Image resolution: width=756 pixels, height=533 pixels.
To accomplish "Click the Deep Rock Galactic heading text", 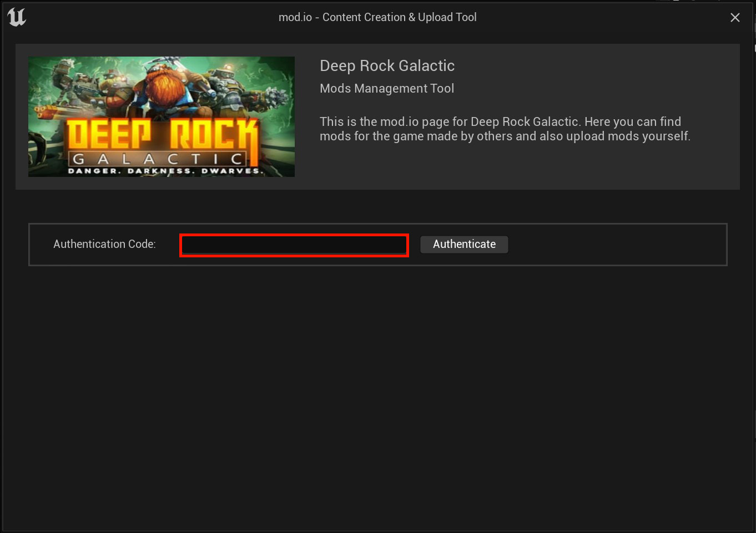I will 387,66.
